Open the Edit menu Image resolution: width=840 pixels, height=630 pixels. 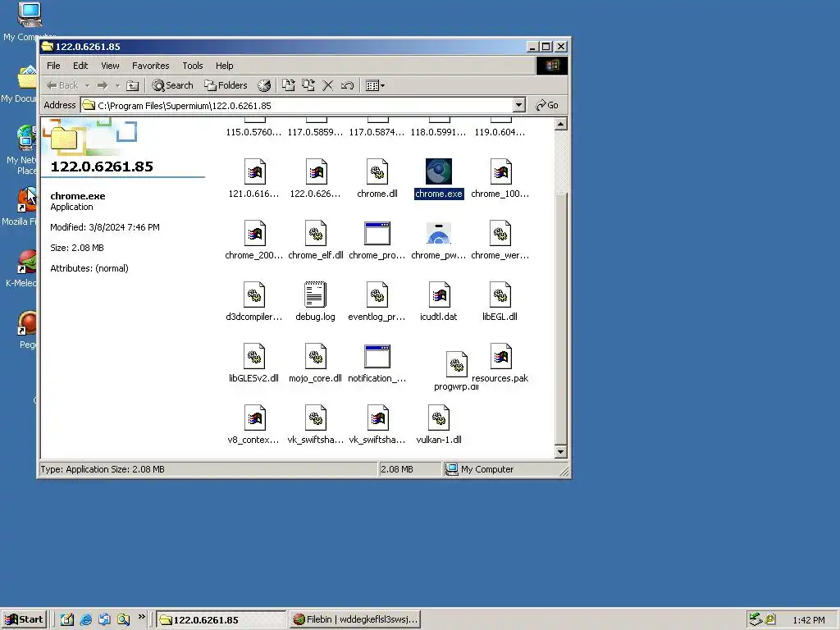(80, 66)
